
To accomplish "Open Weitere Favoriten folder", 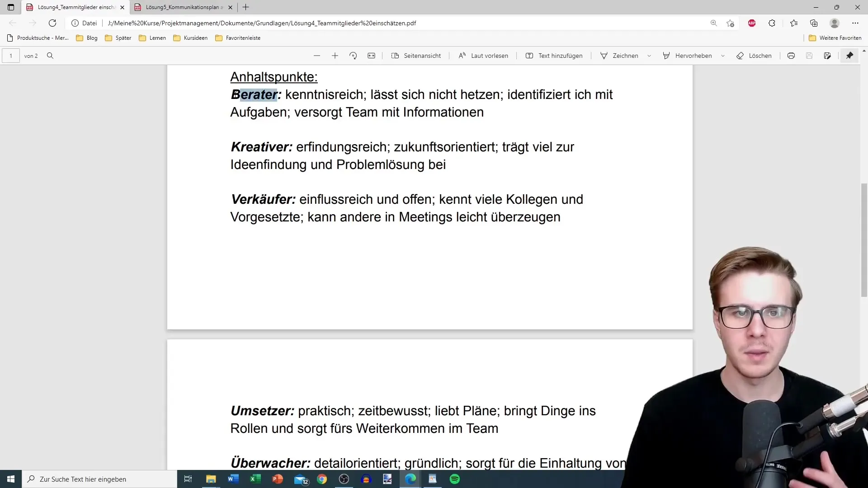I will (835, 38).
